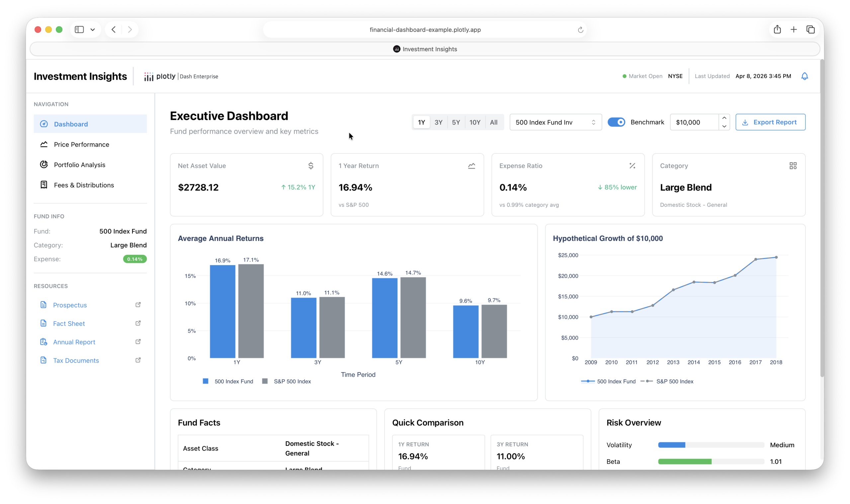Open a new tab with the plus icon
Image resolution: width=850 pixels, height=504 pixels.
[x=794, y=30]
